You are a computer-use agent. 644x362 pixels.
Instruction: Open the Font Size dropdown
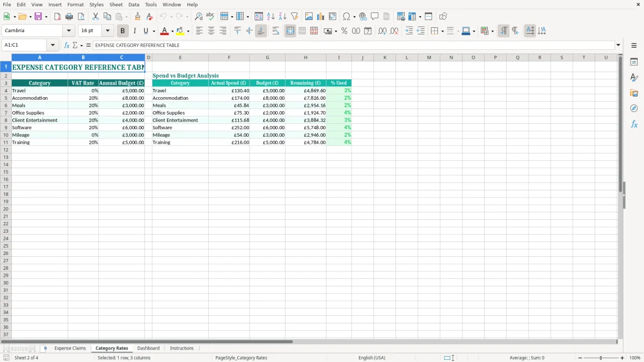[x=107, y=31]
